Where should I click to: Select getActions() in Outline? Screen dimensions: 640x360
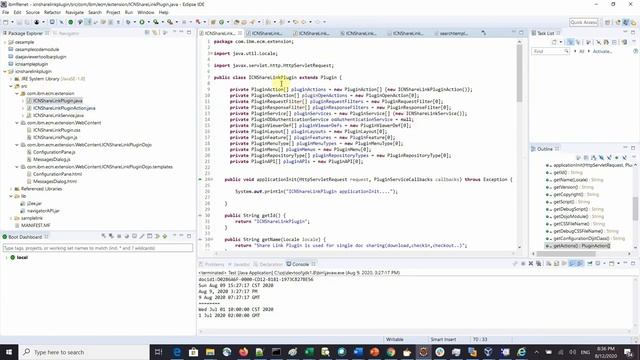(x=581, y=246)
